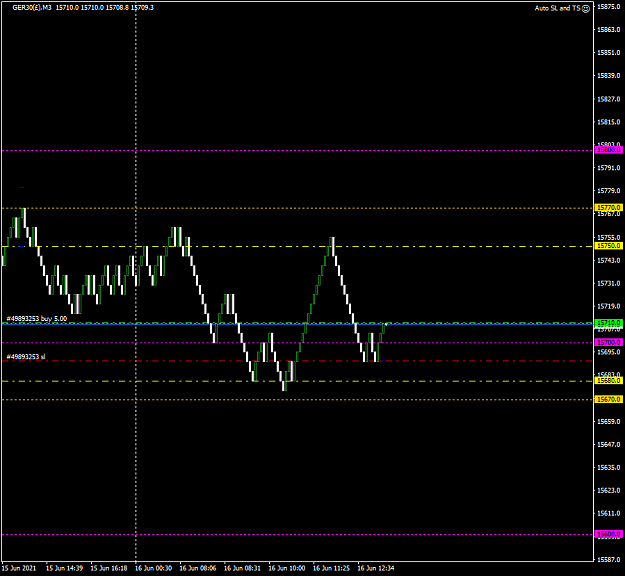Click the 16 Jun 08:06 time label

click(198, 568)
